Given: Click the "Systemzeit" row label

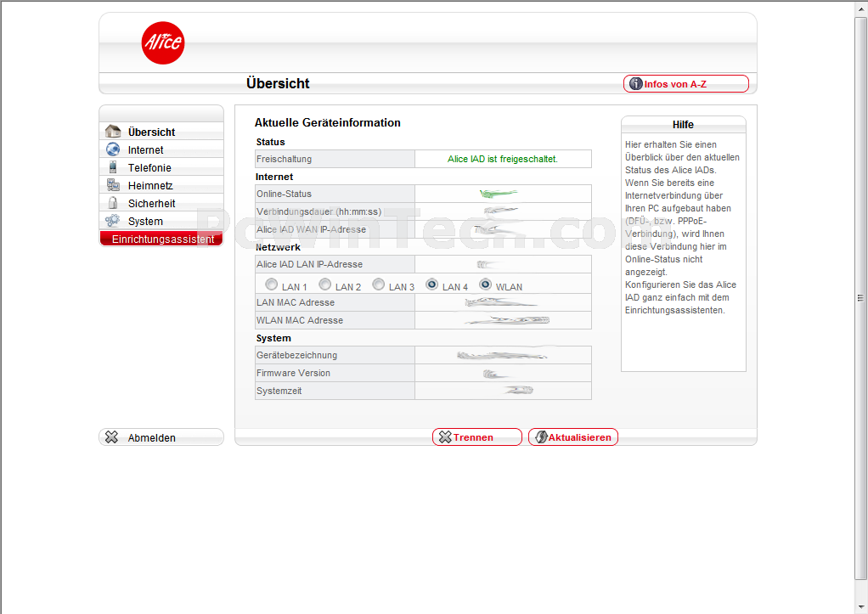Looking at the screenshot, I should click(x=279, y=391).
